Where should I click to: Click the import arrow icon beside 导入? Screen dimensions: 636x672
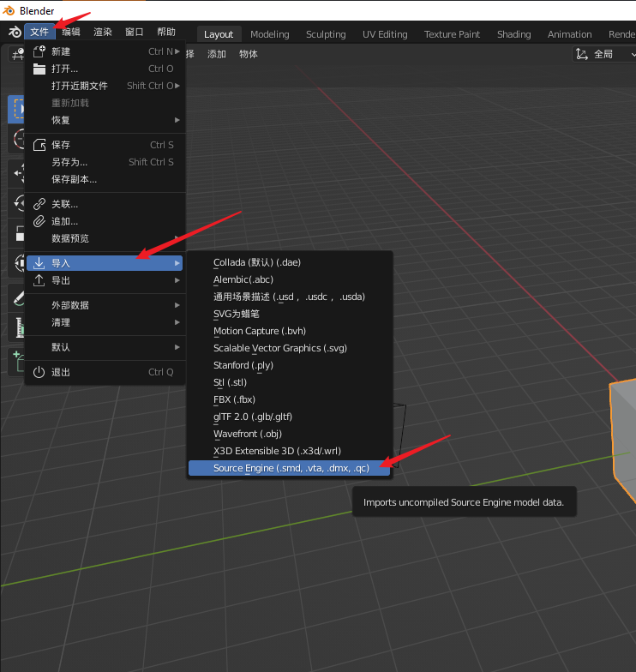pyautogui.click(x=39, y=262)
